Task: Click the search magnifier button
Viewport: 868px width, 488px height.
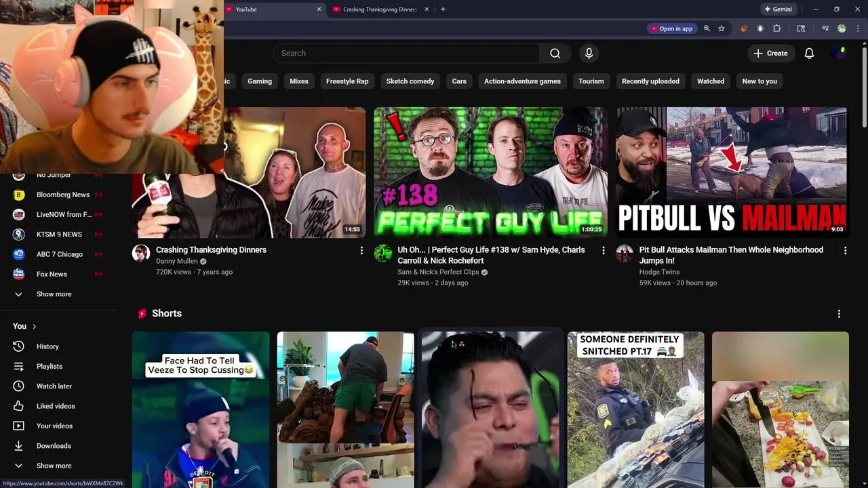Action: [x=555, y=53]
